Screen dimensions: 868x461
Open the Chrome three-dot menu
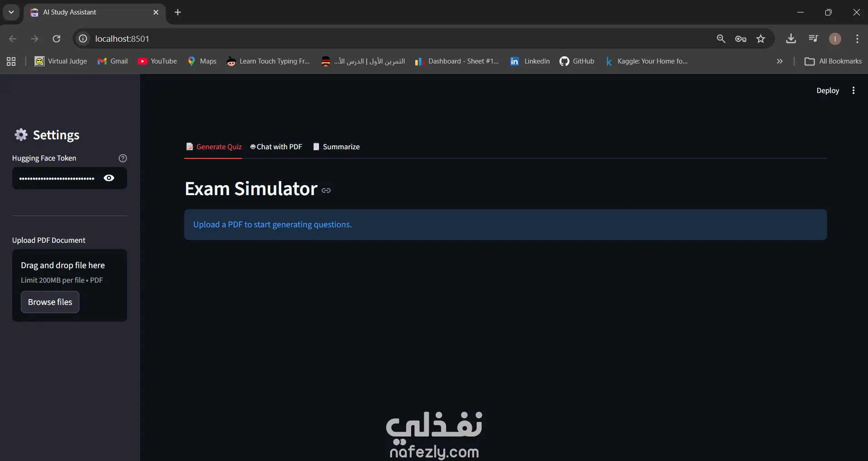click(857, 39)
